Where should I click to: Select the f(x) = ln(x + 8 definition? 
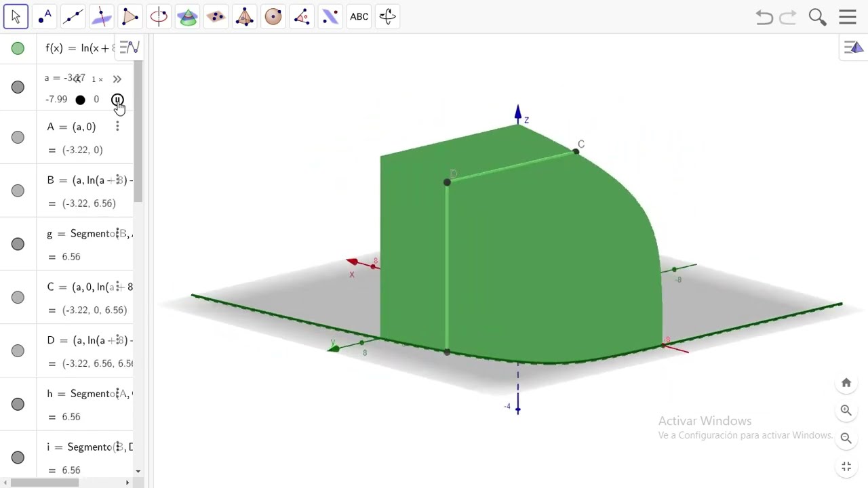(x=80, y=48)
